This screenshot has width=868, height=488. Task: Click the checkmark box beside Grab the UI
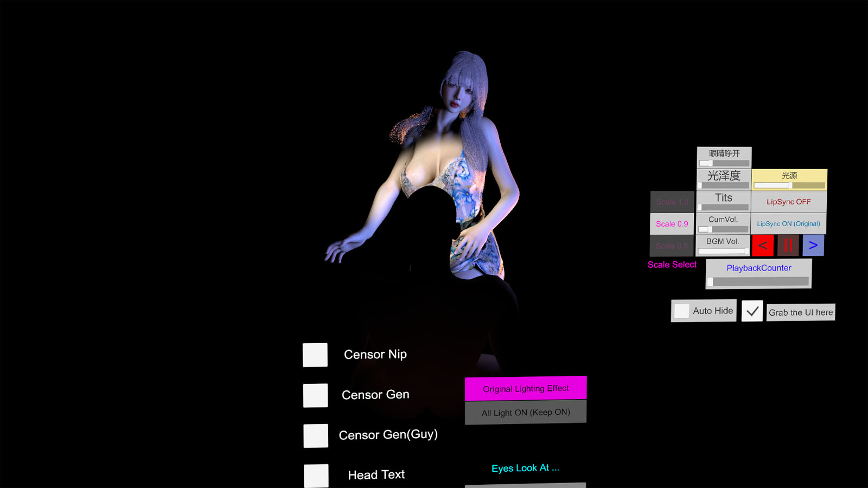click(x=752, y=311)
